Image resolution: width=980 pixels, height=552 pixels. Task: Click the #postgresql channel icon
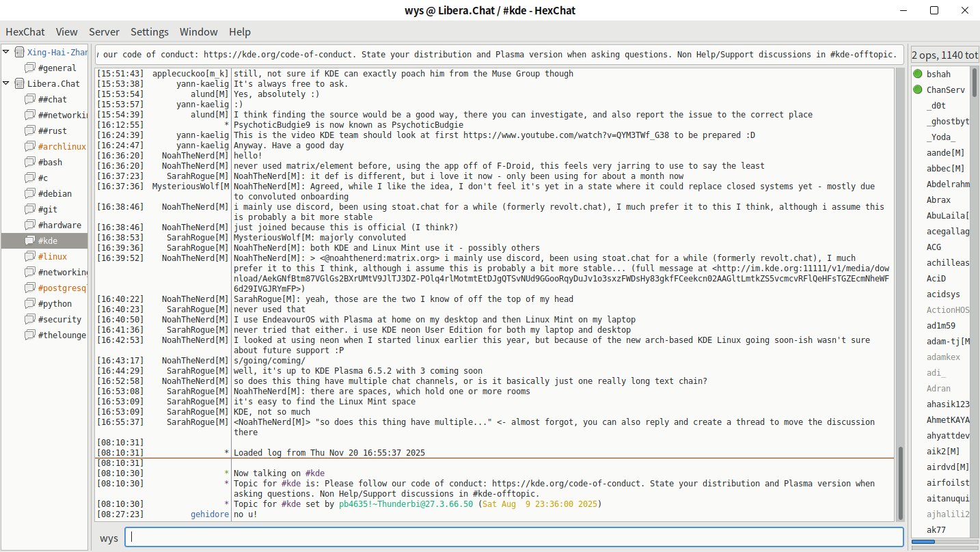coord(29,288)
